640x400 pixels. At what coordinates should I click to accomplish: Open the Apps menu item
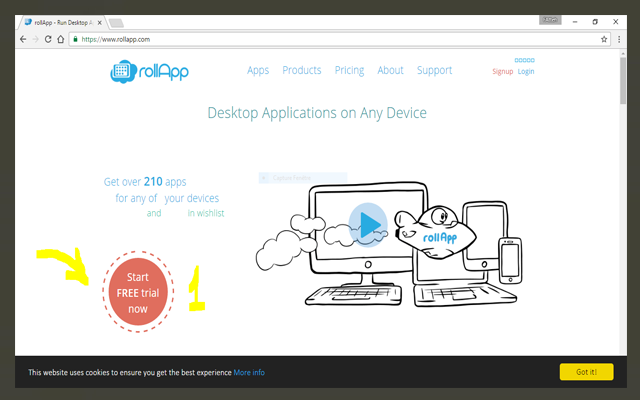[258, 70]
